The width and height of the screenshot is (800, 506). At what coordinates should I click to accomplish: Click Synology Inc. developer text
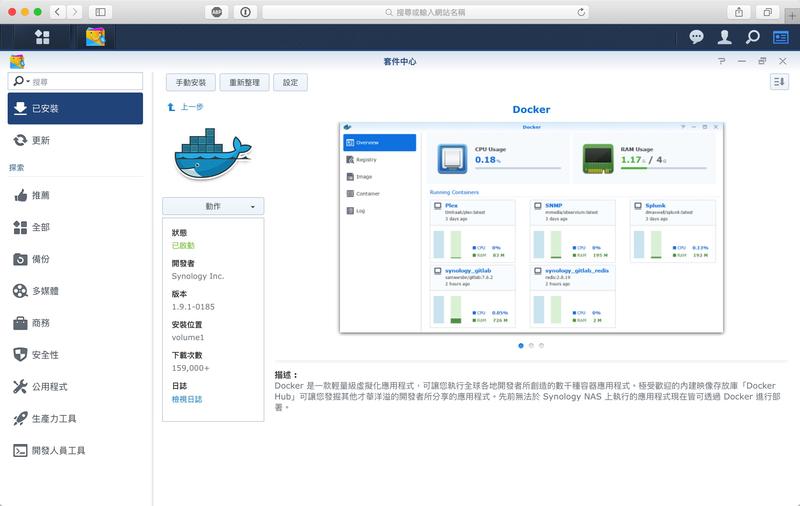pos(197,276)
